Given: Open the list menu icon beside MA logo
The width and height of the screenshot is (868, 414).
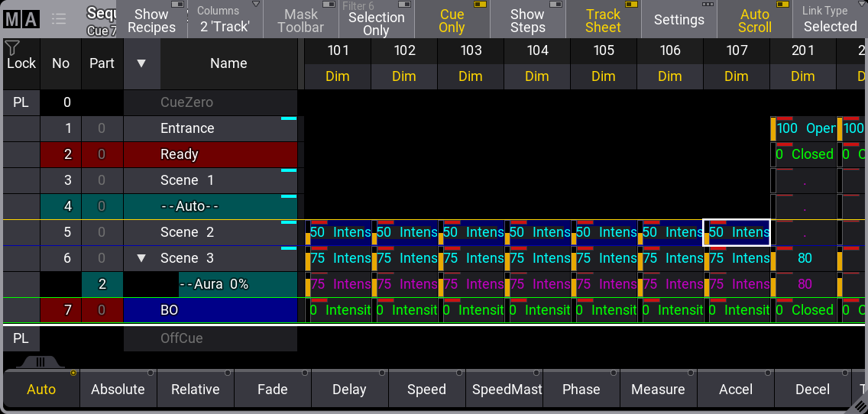Looking at the screenshot, I should click(x=59, y=19).
